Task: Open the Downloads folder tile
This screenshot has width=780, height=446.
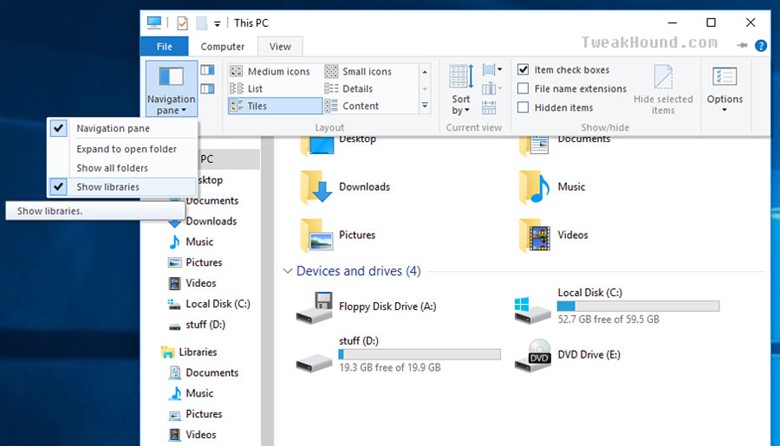Action: click(346, 187)
